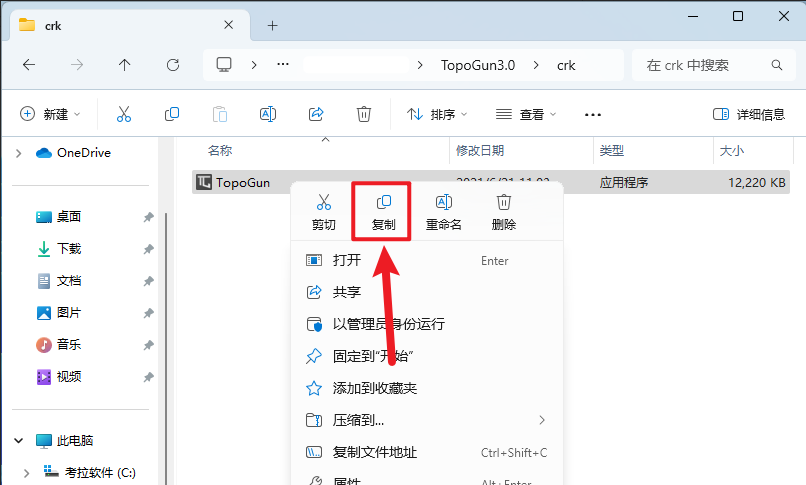Unpin 下载 from quick access
The height and width of the screenshot is (485, 806).
(x=149, y=249)
